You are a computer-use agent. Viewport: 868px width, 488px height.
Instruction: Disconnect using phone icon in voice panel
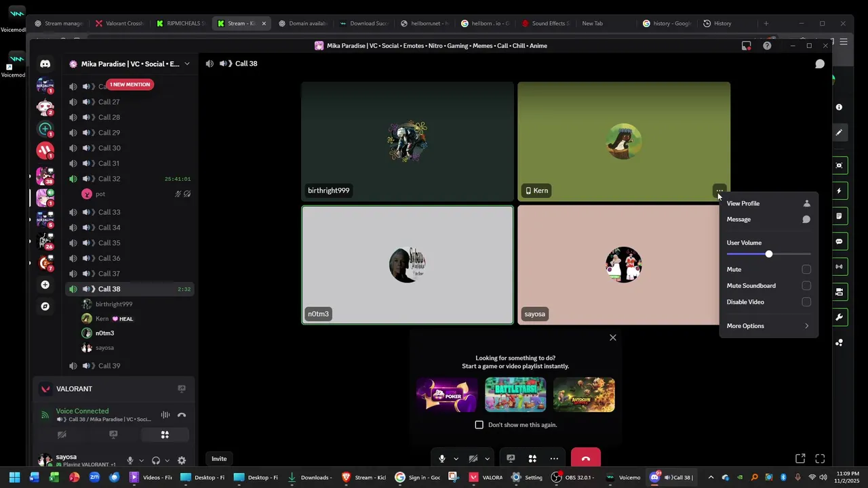coord(182,415)
